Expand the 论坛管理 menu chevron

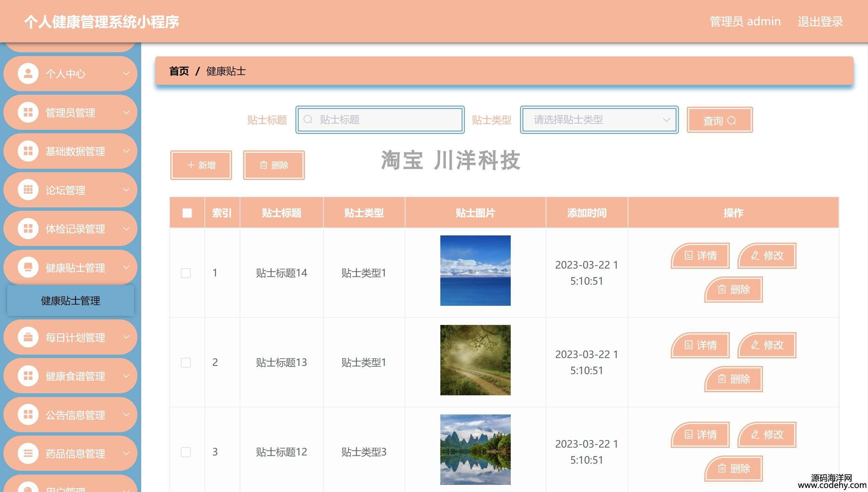pos(126,190)
